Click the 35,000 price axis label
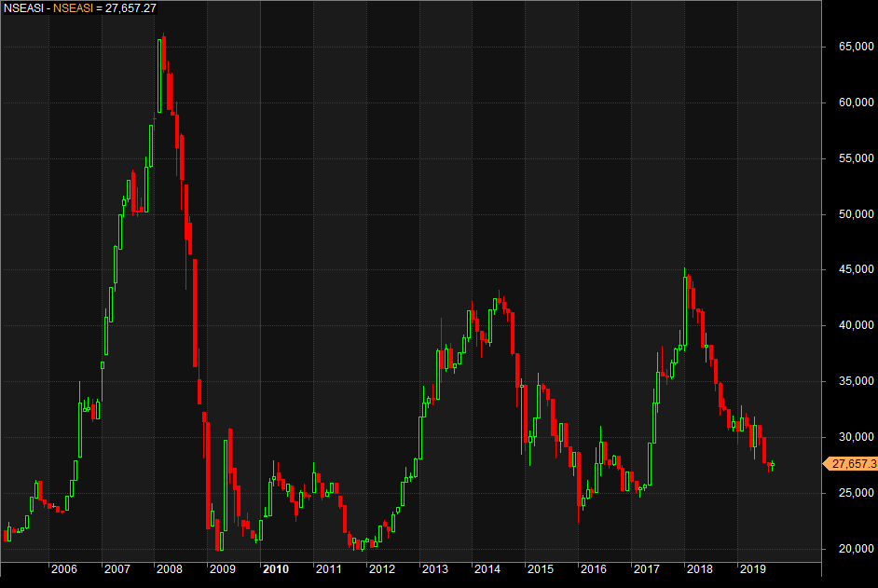The height and width of the screenshot is (588, 878). pyautogui.click(x=856, y=381)
